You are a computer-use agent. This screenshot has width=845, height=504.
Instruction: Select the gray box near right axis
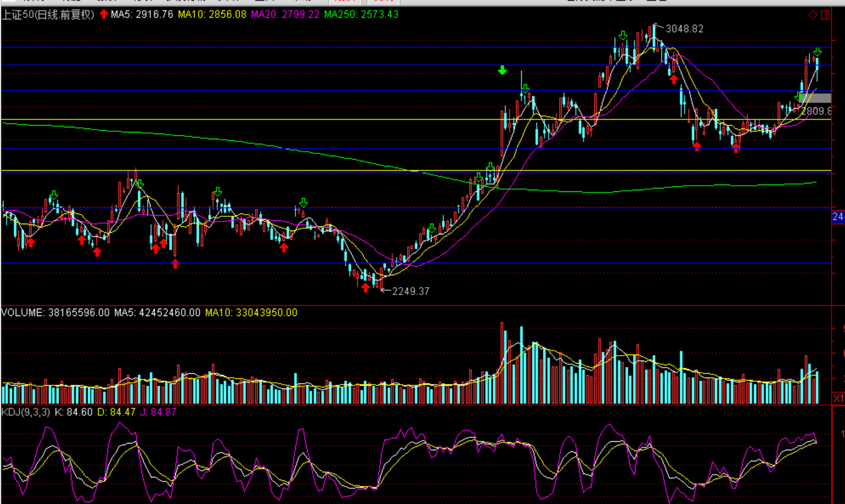(x=816, y=99)
